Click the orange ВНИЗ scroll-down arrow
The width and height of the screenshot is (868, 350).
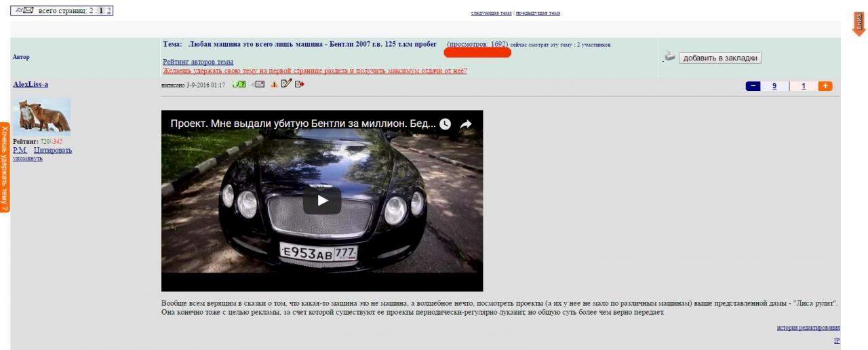[x=859, y=24]
